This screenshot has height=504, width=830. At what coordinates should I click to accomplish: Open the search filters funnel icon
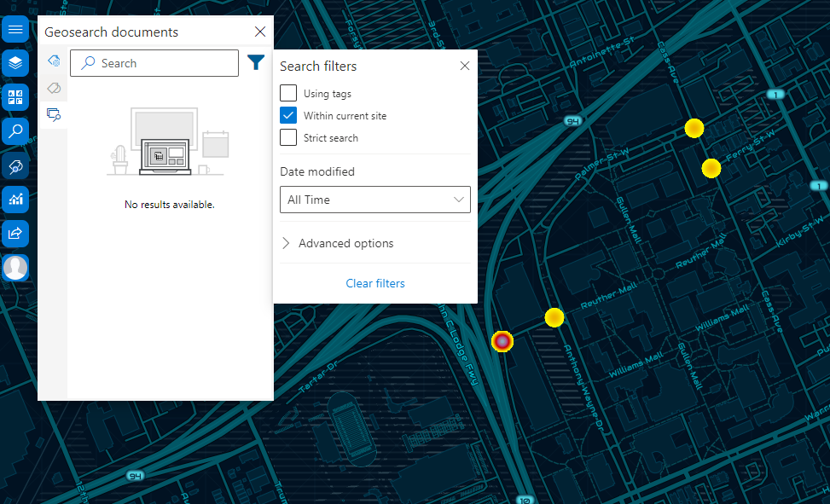[255, 61]
